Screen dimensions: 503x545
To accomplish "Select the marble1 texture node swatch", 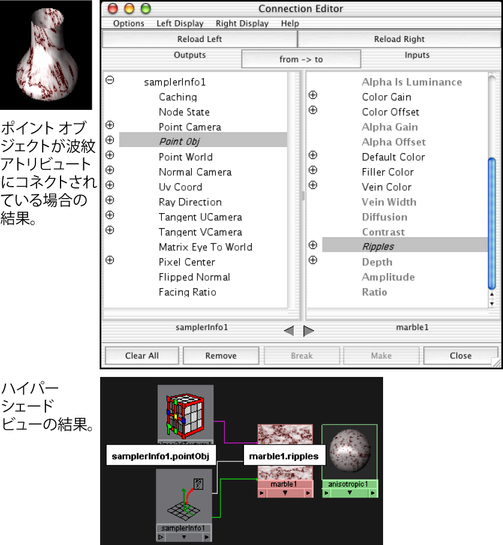I will pyautogui.click(x=285, y=452).
